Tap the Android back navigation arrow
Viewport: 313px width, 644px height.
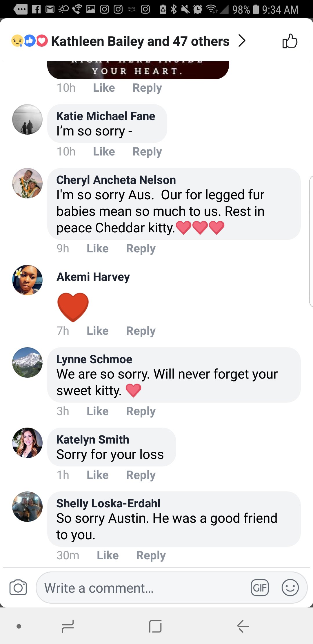click(243, 626)
